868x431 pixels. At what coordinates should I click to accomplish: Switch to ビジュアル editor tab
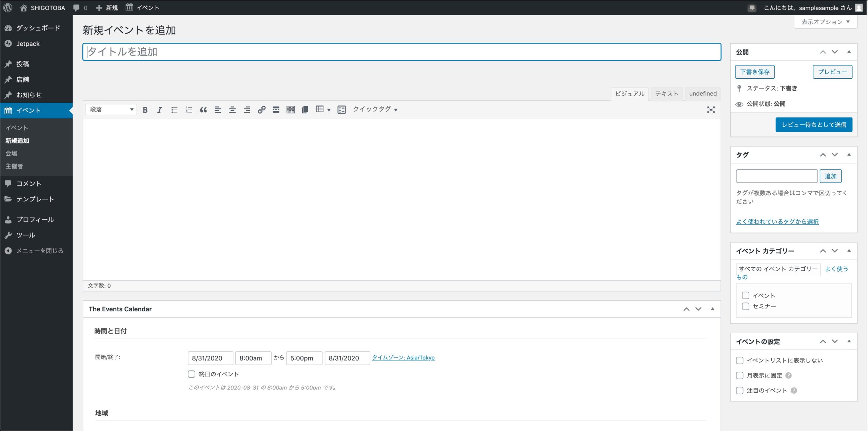tap(630, 94)
